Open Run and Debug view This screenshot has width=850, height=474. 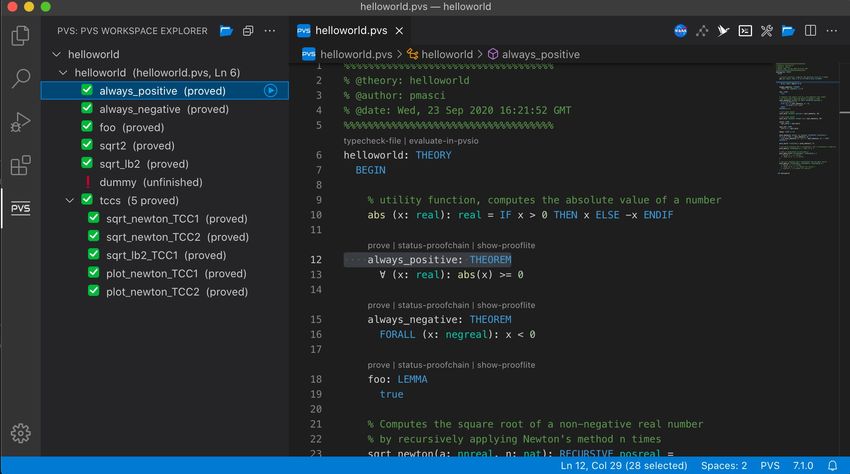tap(20, 122)
